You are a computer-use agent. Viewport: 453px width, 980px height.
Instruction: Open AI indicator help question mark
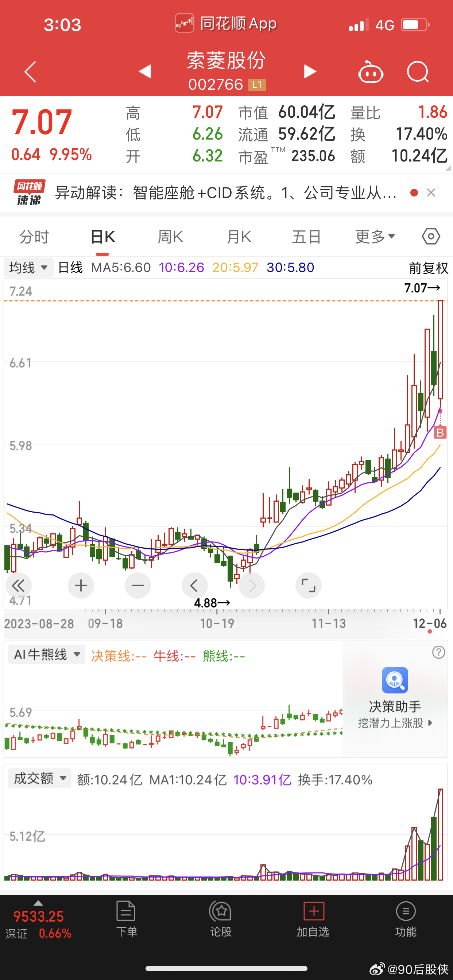(438, 653)
